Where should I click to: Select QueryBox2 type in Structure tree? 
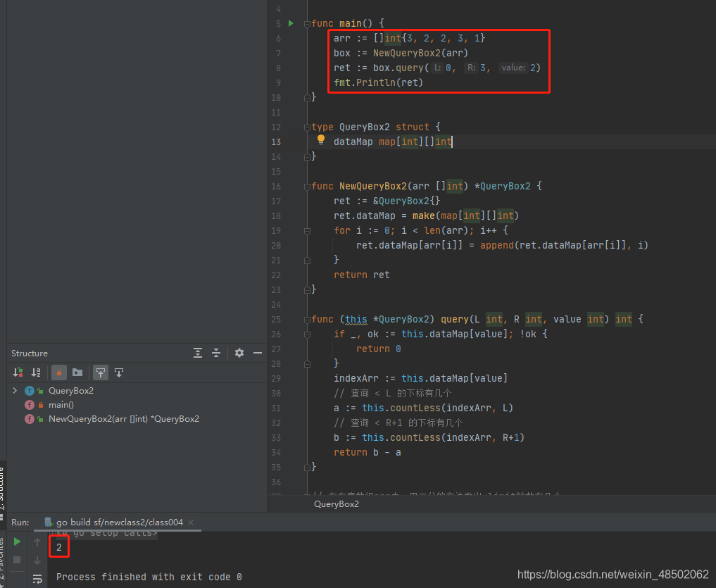tap(71, 391)
